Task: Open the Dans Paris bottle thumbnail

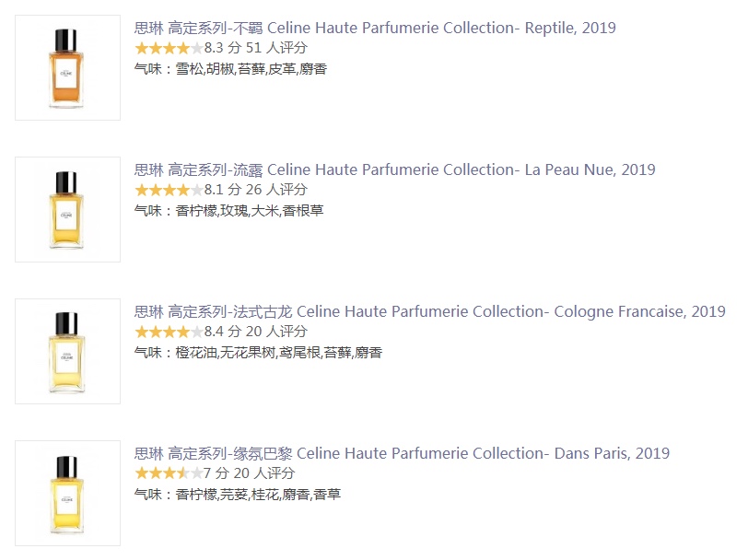Action: click(68, 493)
